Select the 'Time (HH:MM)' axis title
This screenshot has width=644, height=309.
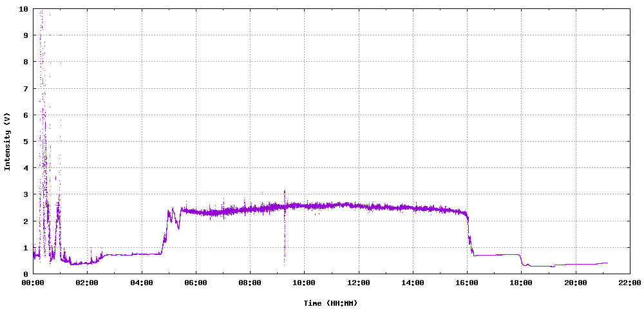click(x=330, y=303)
